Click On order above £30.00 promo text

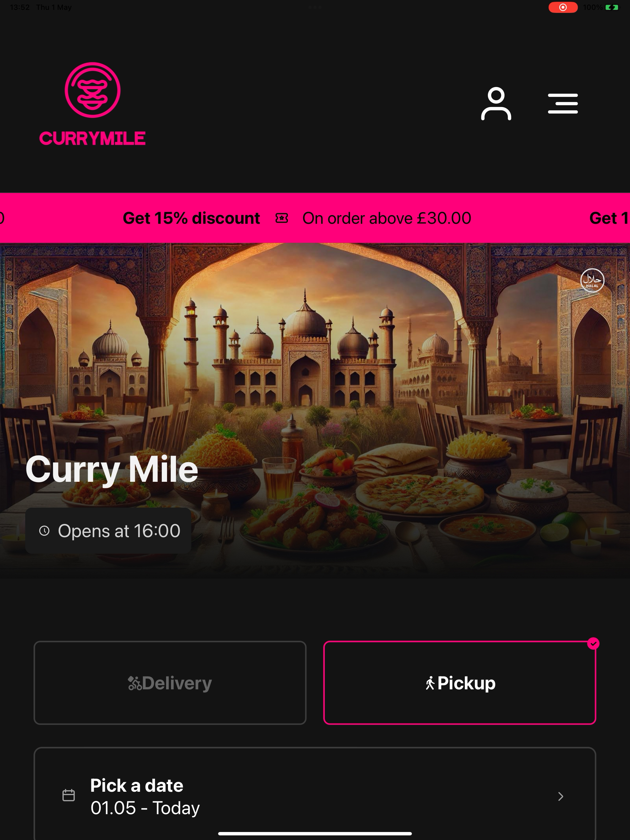tap(387, 218)
